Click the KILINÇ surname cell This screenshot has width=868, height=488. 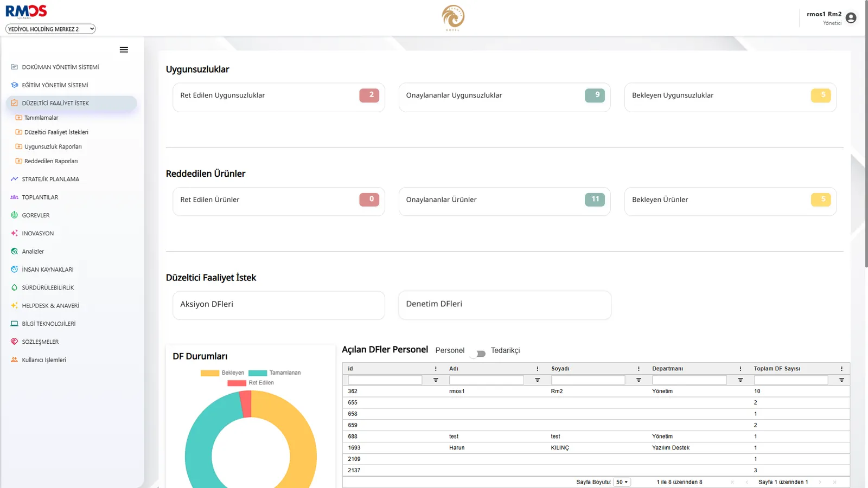click(x=560, y=448)
